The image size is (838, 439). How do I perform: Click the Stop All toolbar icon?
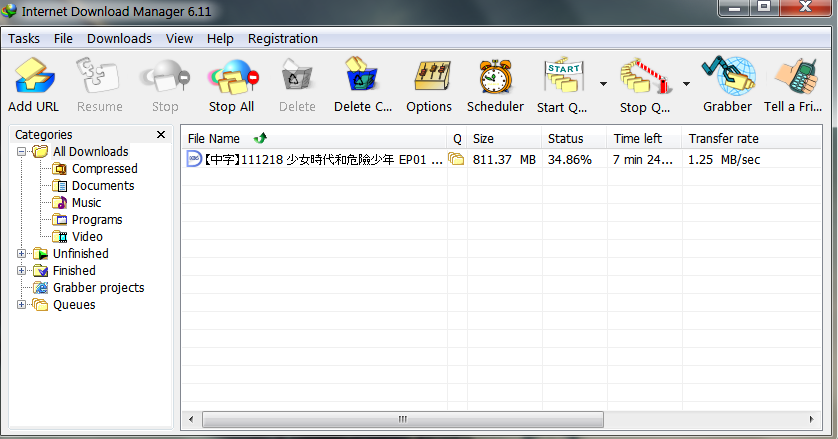click(233, 76)
